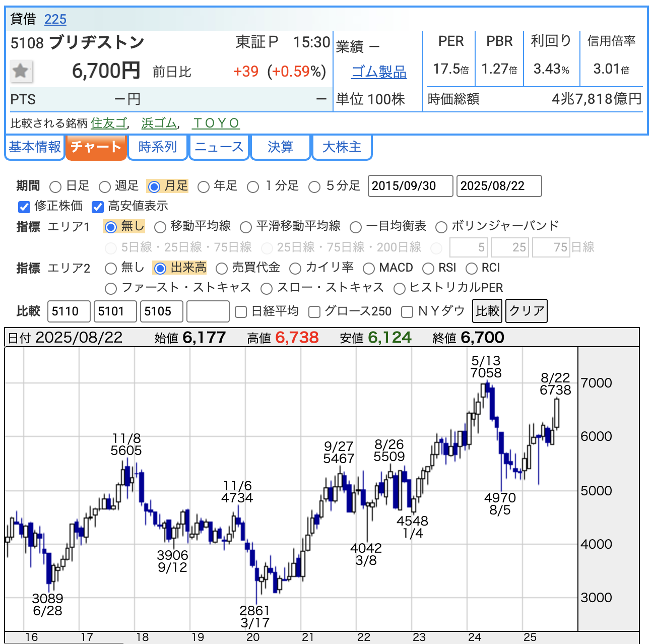Select the 出来高 radio button
The height and width of the screenshot is (644, 653).
[x=160, y=269]
